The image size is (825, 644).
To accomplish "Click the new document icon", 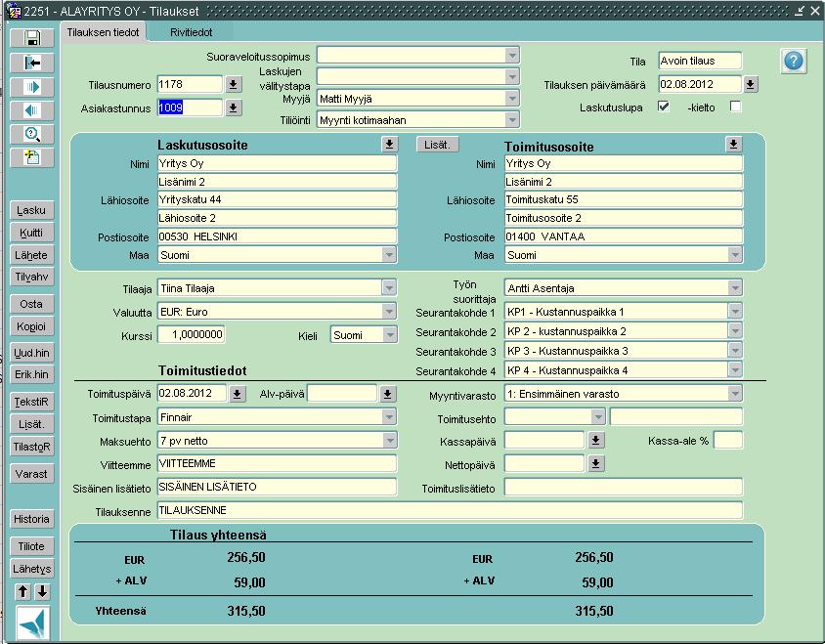I will (32, 157).
